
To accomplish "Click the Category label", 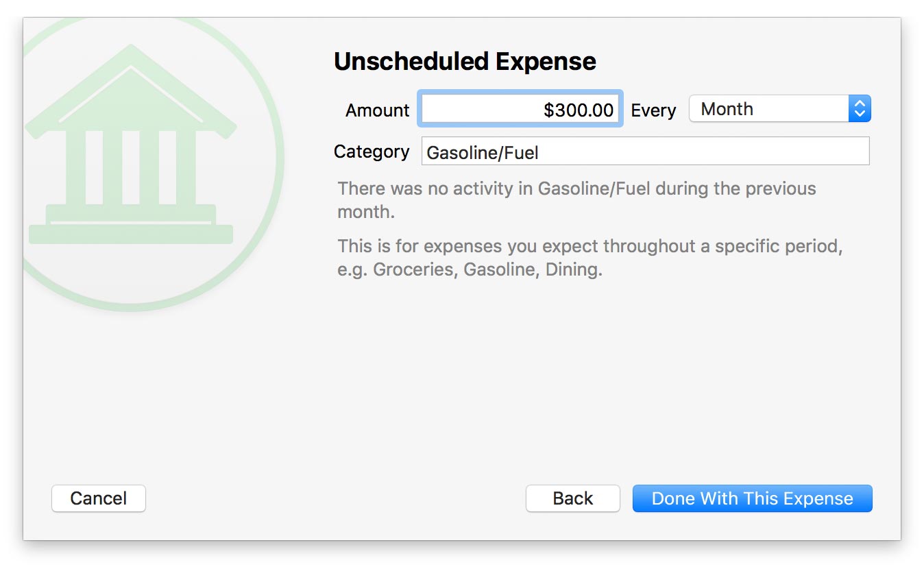I will (371, 152).
